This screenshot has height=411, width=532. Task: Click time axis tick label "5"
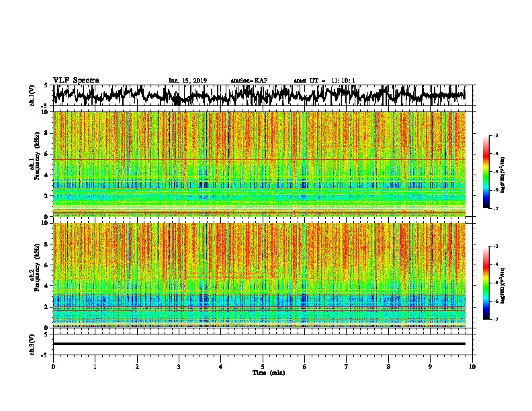(x=263, y=367)
